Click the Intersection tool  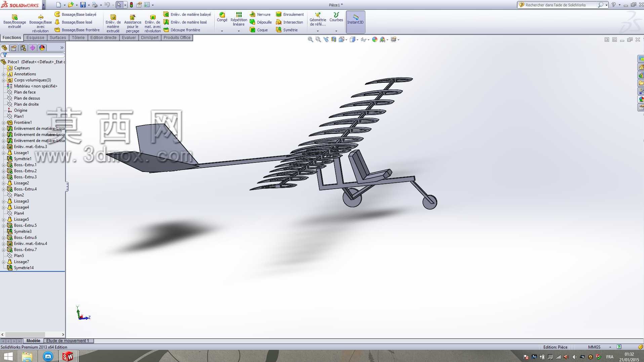pos(289,22)
